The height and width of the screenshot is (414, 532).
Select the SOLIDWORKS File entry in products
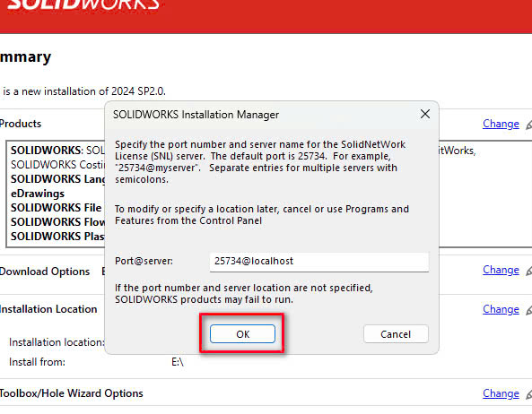pyautogui.click(x=56, y=208)
